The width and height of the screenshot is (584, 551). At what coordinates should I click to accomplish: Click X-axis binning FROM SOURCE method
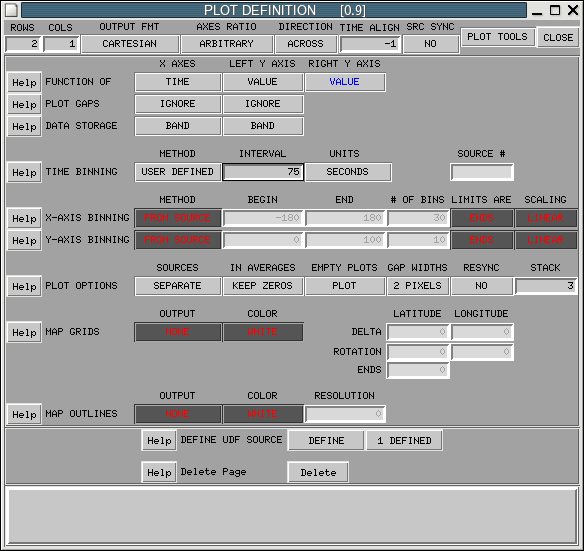[x=178, y=218]
